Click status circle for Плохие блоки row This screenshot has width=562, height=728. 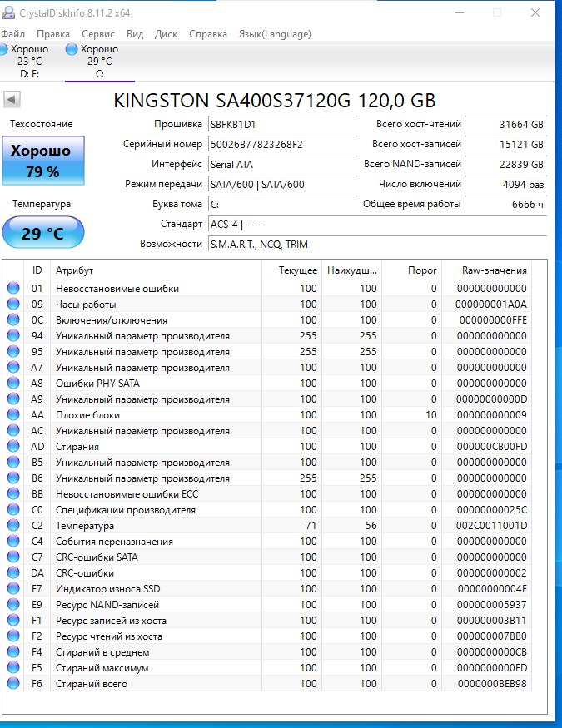coord(13,414)
